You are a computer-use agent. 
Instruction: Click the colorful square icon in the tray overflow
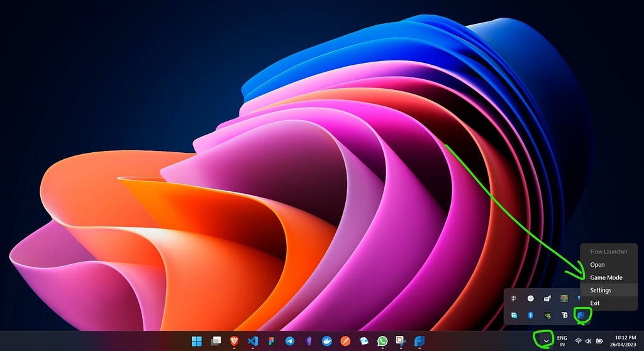tap(564, 298)
